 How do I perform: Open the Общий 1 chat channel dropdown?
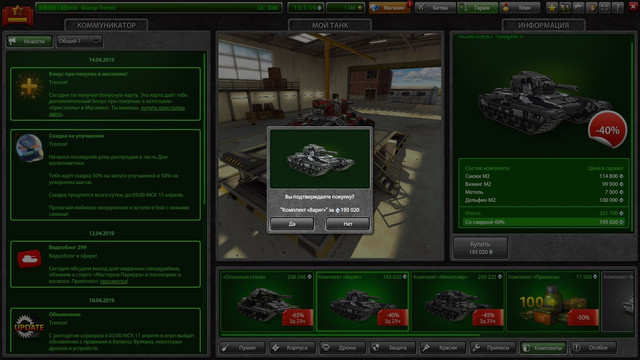(79, 41)
